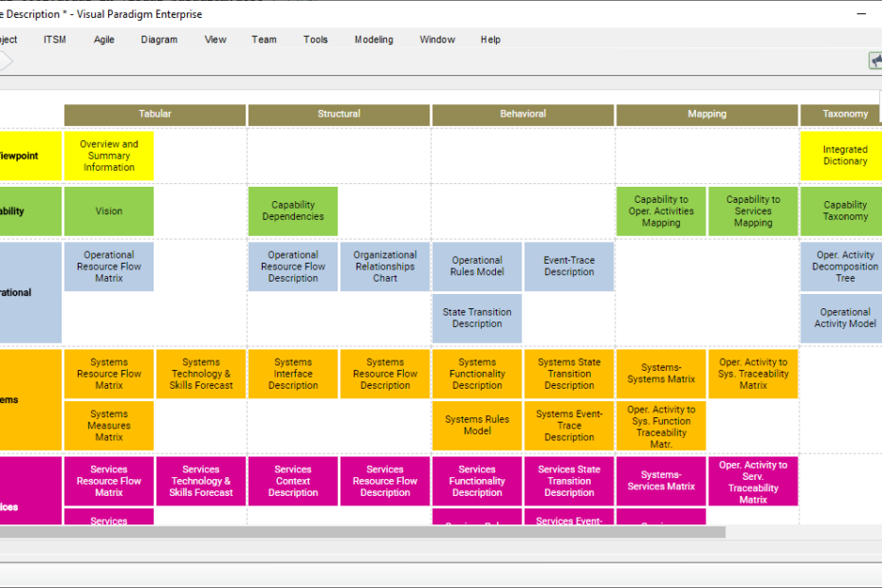Viewport: 882px width, 588px height.
Task: Open the Help menu
Action: click(490, 40)
